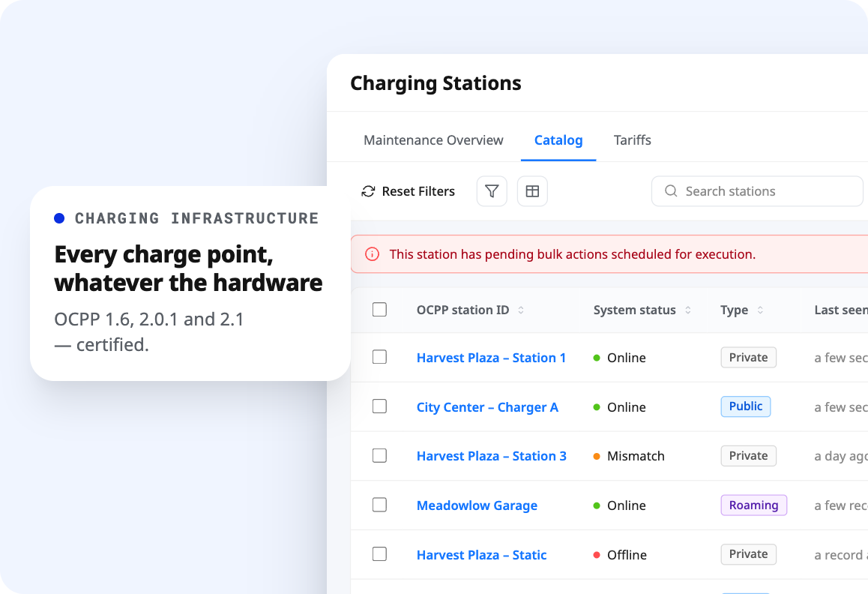Click the Online status of City Center – Charger A
The image size is (868, 594).
pyautogui.click(x=619, y=407)
